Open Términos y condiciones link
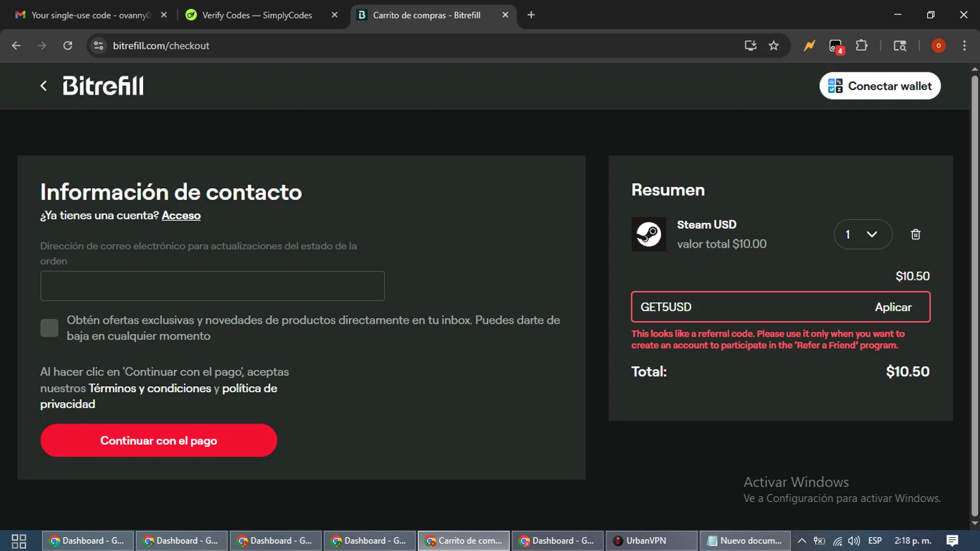This screenshot has height=551, width=980. pos(150,388)
